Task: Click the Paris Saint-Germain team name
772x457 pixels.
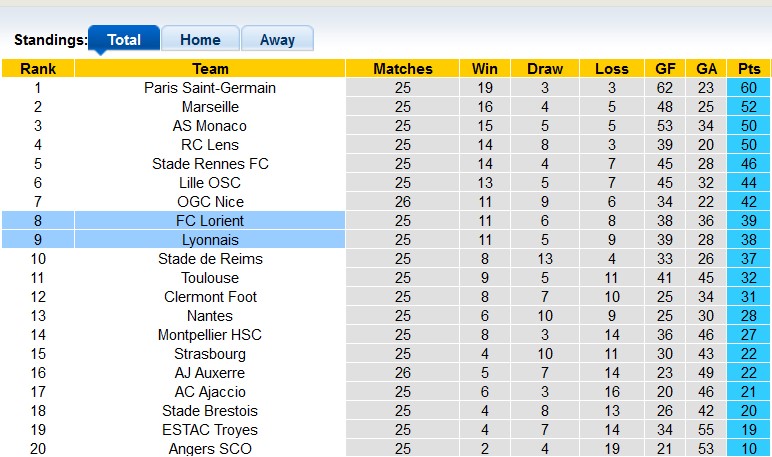Action: click(210, 88)
